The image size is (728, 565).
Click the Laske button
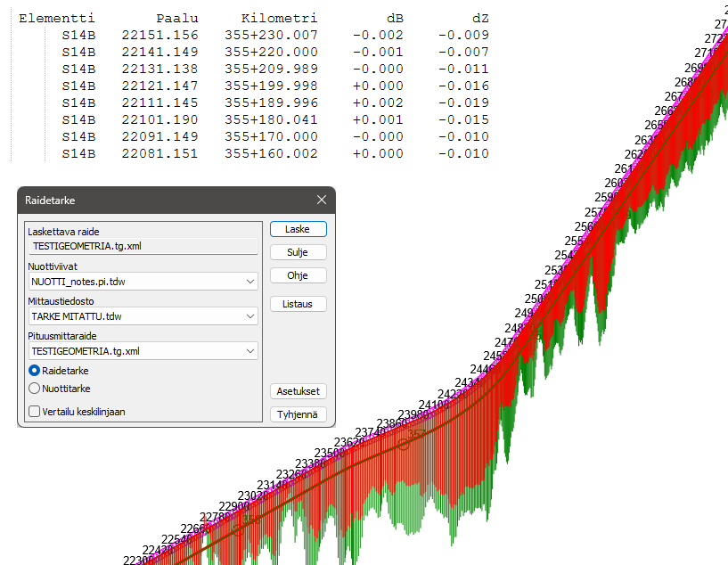(298, 229)
